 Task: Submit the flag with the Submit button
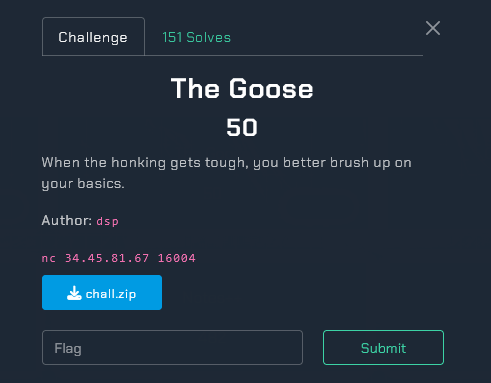click(383, 348)
